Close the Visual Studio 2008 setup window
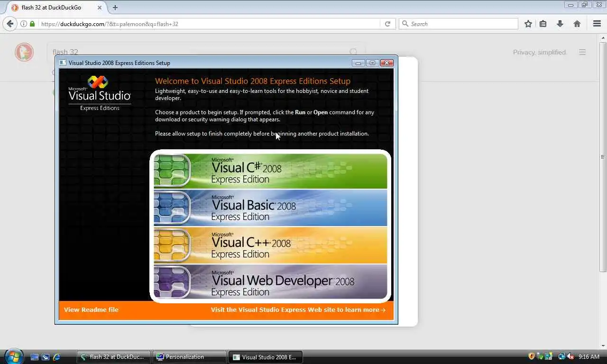The width and height of the screenshot is (607, 364). point(387,63)
